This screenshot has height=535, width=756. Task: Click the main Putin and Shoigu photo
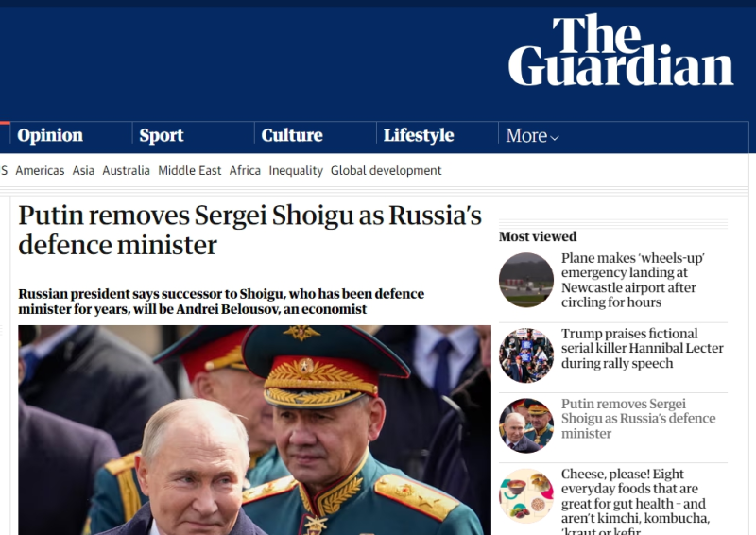click(254, 430)
